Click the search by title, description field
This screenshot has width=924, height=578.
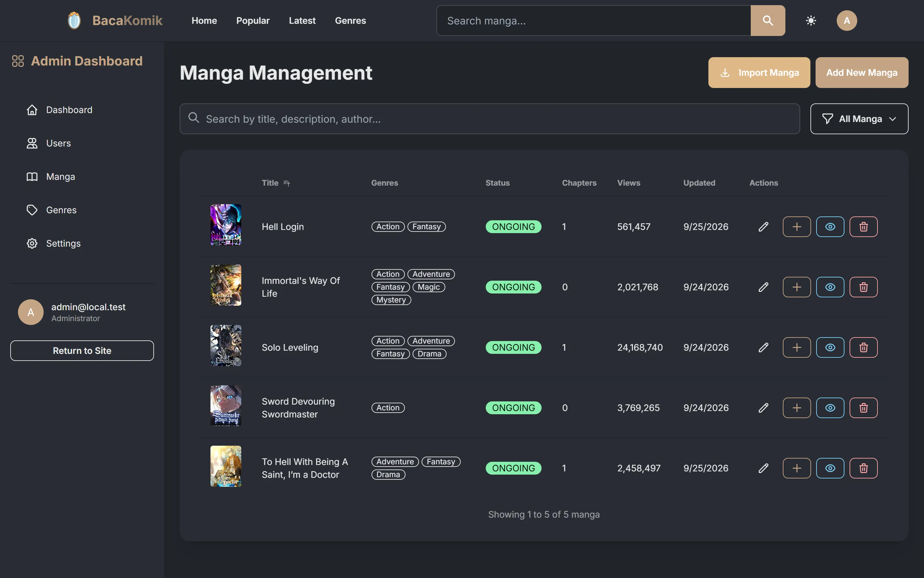click(490, 119)
